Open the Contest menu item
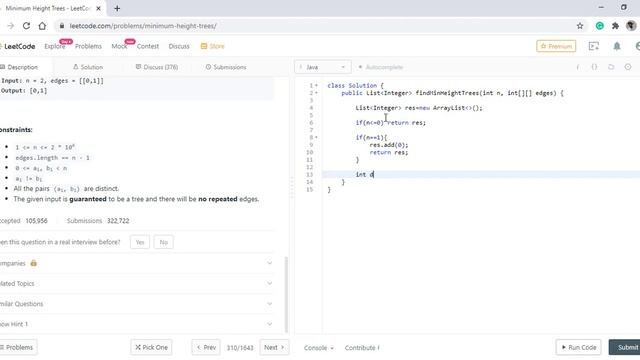Viewport: 640px width, 360px height. tap(148, 46)
